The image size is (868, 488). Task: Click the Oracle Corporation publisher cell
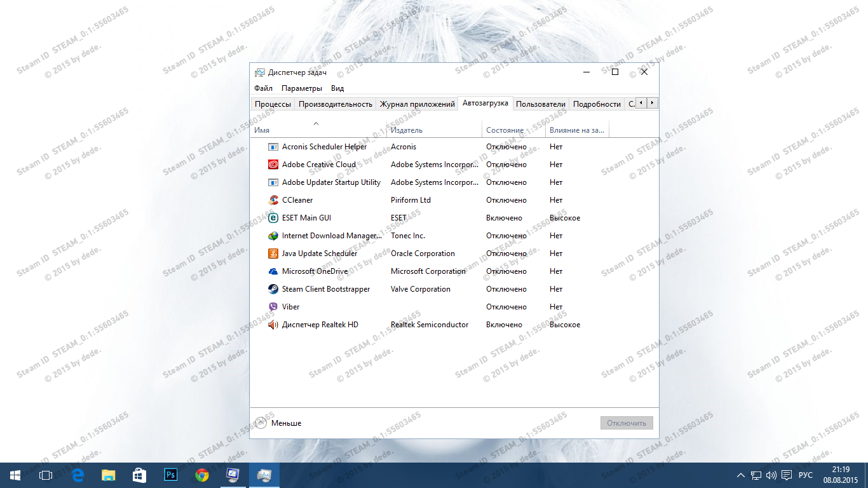coord(423,254)
